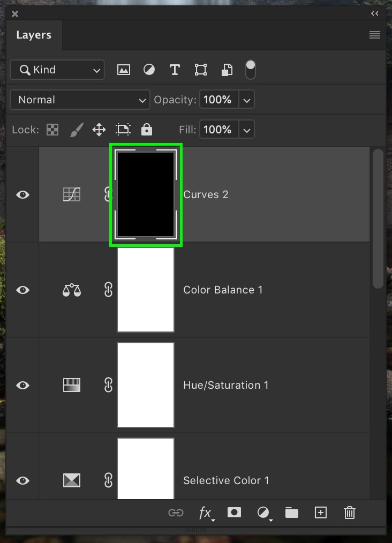Hide the Curves 2 layer
The image size is (392, 543).
[x=23, y=194]
